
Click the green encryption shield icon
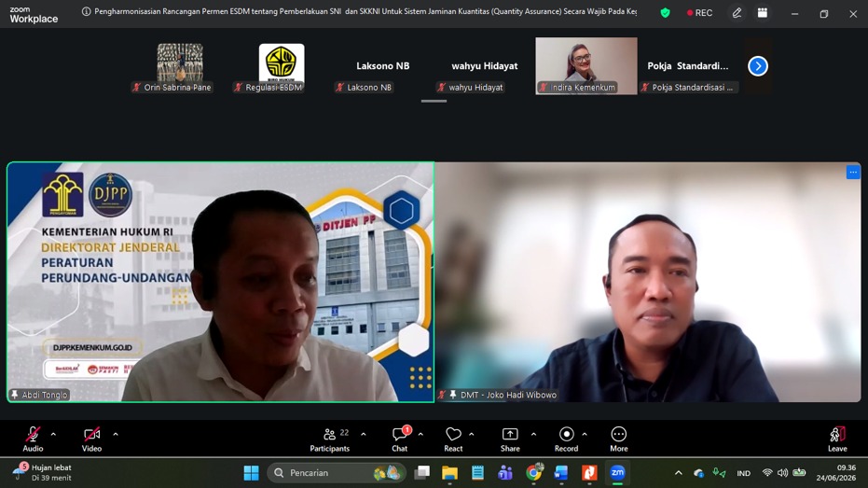665,13
